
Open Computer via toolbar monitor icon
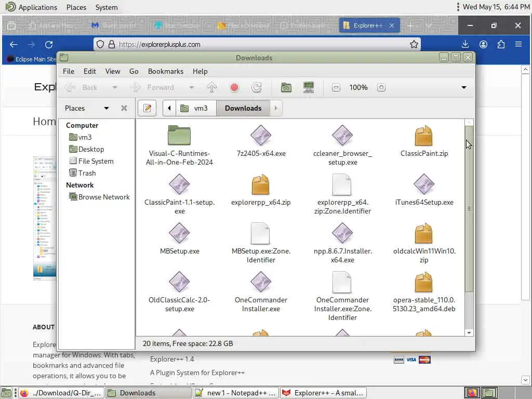309,87
